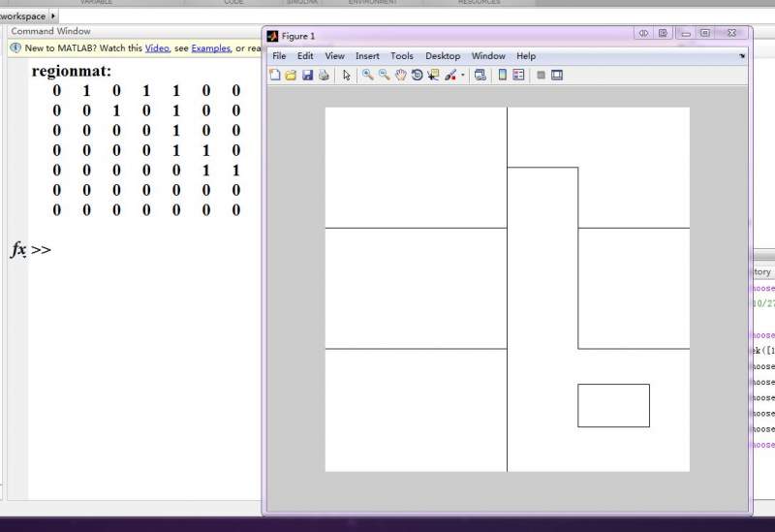Open the Help menu in Figure 1
Screen dimensions: 775x532
tap(526, 56)
